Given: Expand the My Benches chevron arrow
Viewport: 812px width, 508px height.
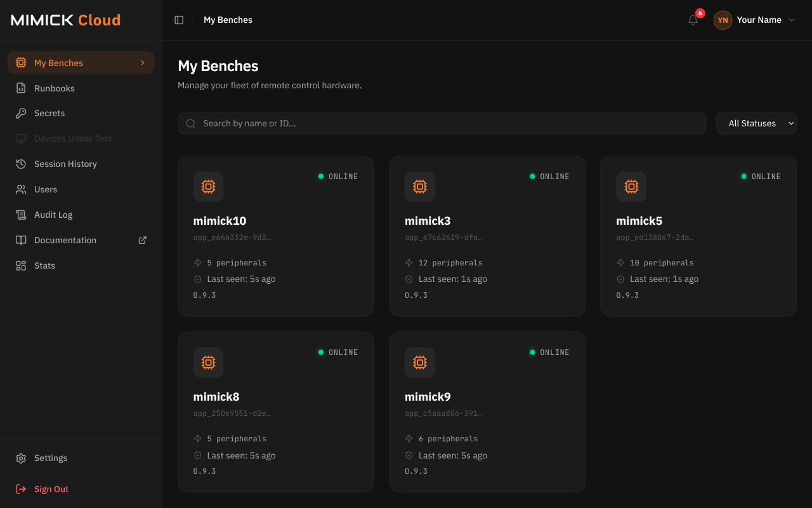Looking at the screenshot, I should (143, 63).
